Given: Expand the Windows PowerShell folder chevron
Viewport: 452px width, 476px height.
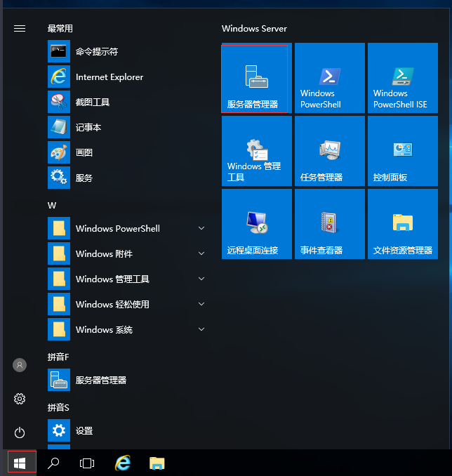Looking at the screenshot, I should point(201,228).
